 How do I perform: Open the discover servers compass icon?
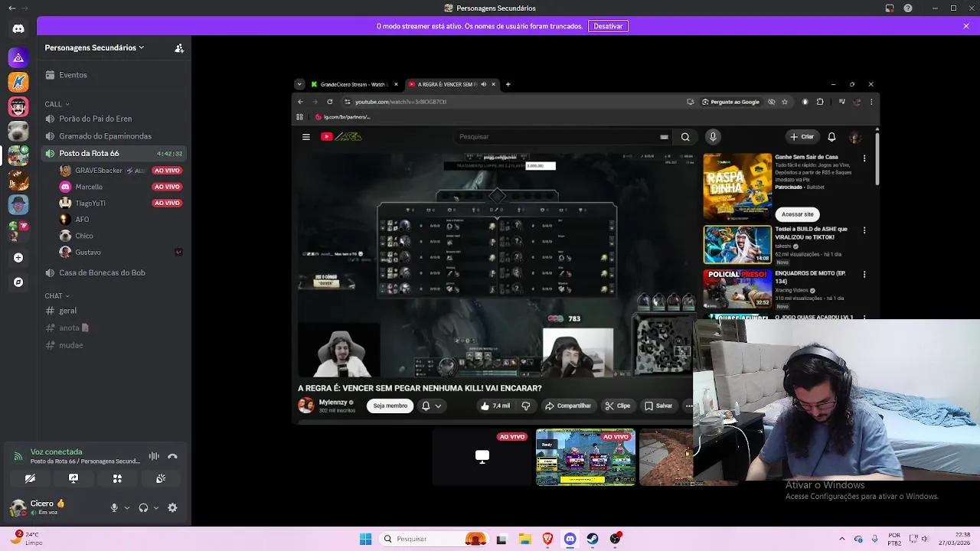pos(18,282)
